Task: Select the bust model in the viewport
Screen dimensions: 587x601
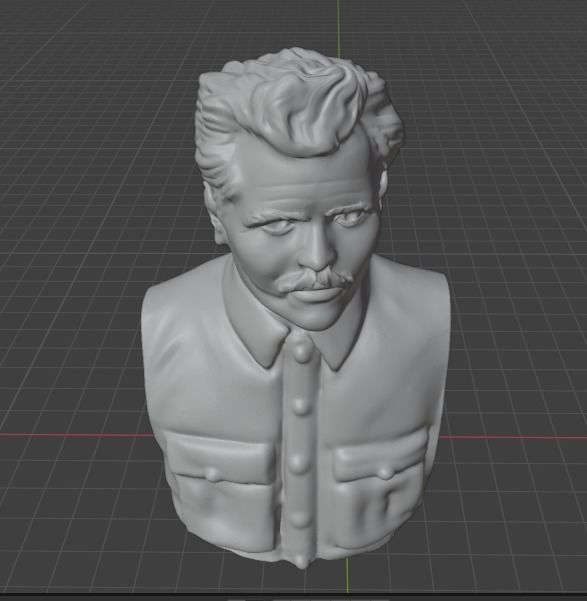Action: (x=295, y=307)
